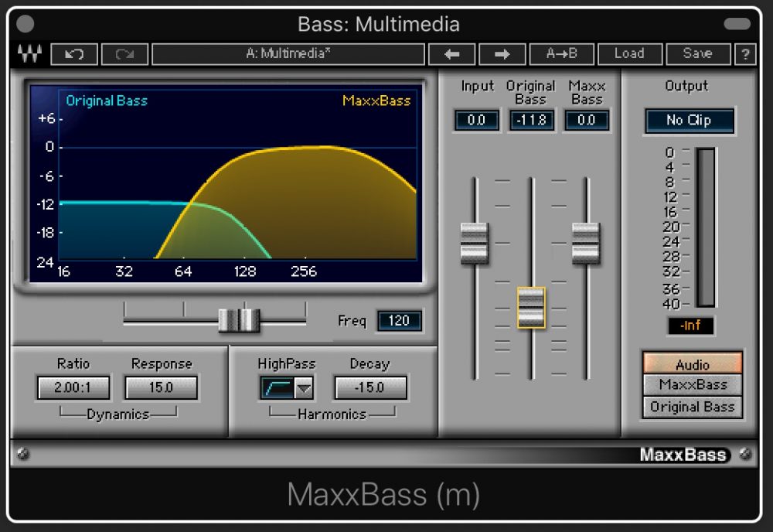This screenshot has height=532, width=773.
Task: Copy settings using A→B button
Action: click(x=561, y=54)
